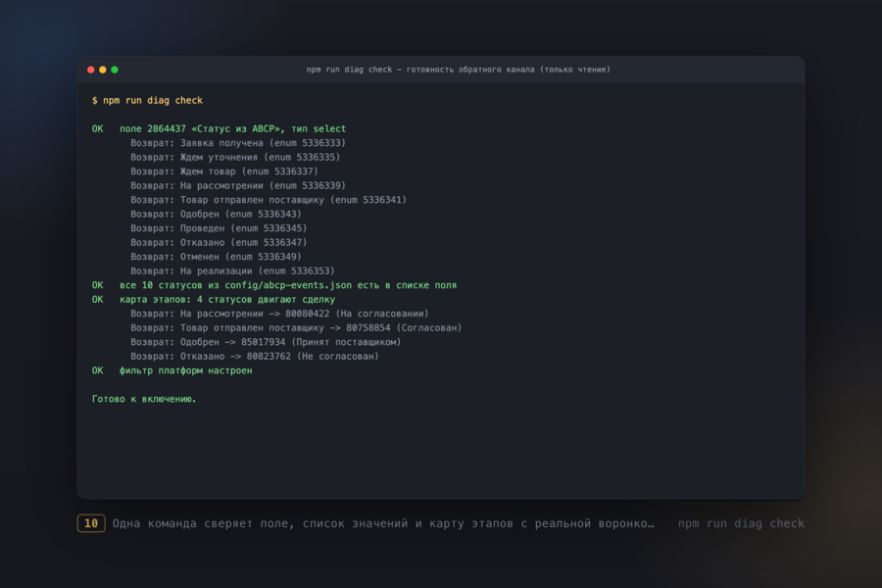Select "Возврат: Ждем уточнения (enum 5336335)"
Screen dimensions: 882x588
235,157
